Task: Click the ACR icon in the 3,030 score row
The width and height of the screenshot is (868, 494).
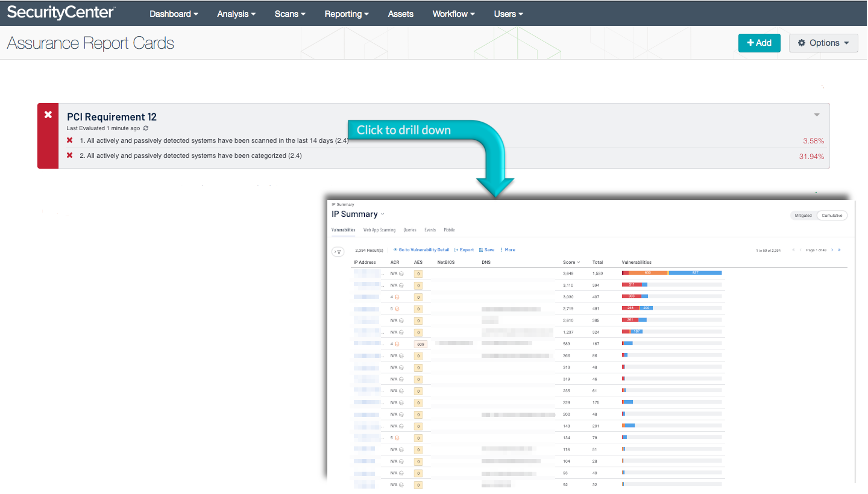Action: click(x=397, y=297)
